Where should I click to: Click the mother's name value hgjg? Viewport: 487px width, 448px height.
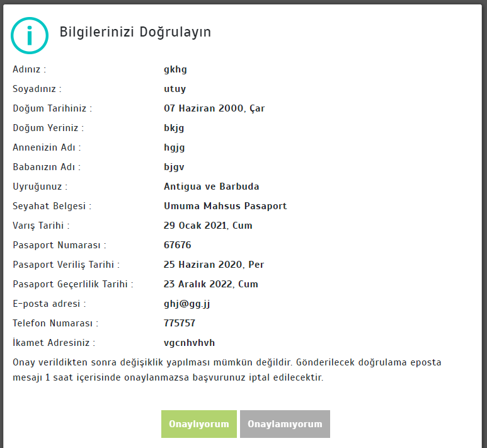175,147
